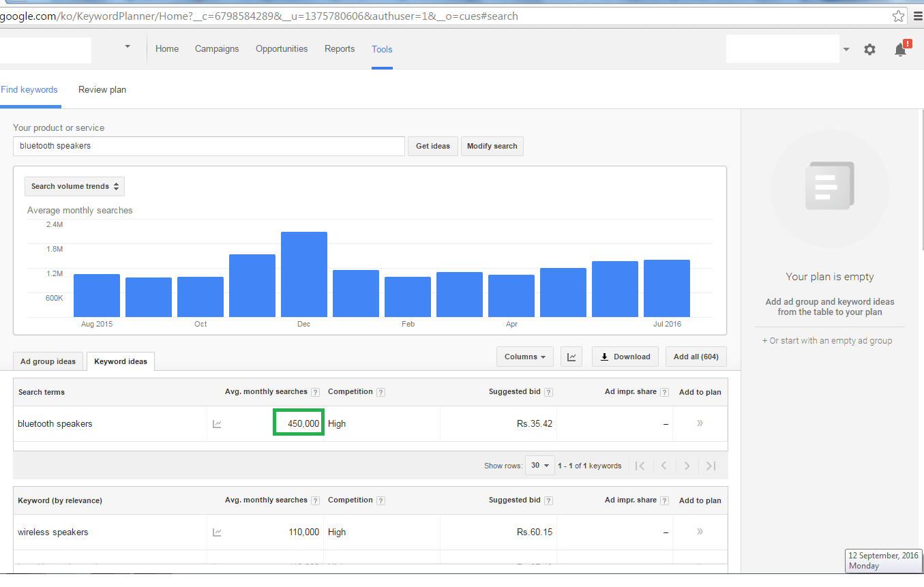Image resolution: width=924 pixels, height=587 pixels.
Task: Open the Search volume trends selector
Action: click(74, 185)
